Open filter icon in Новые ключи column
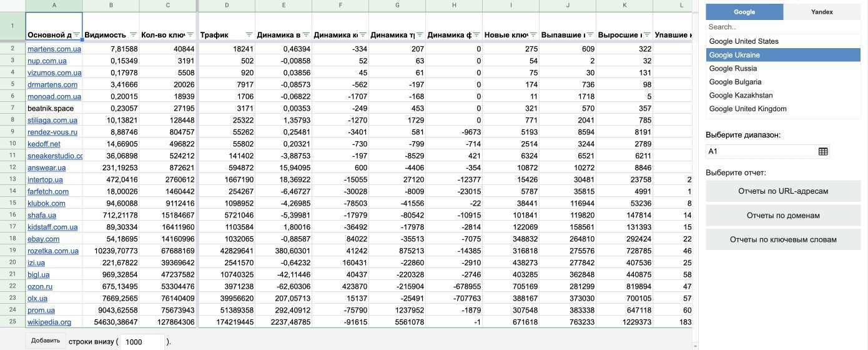This screenshot has width=868, height=350. (533, 35)
